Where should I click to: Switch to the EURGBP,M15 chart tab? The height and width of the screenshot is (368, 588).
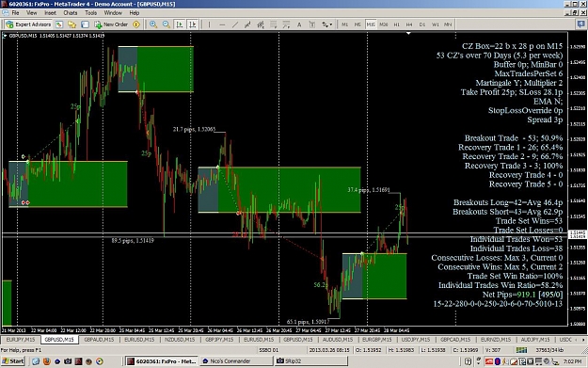pos(377,340)
